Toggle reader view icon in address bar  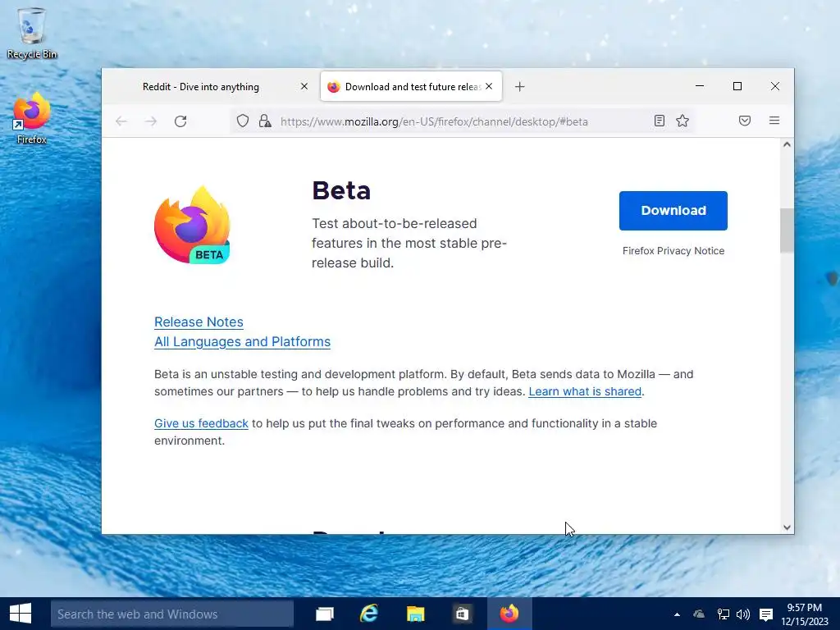[660, 121]
